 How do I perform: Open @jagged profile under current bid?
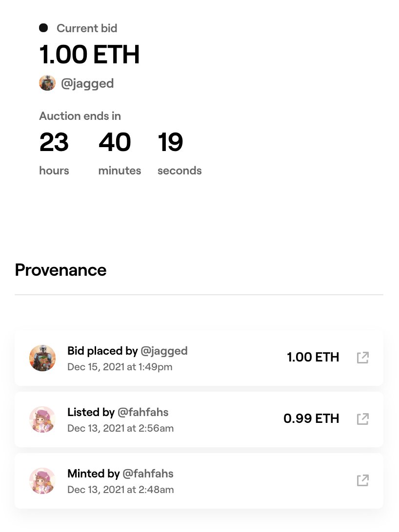tap(87, 83)
